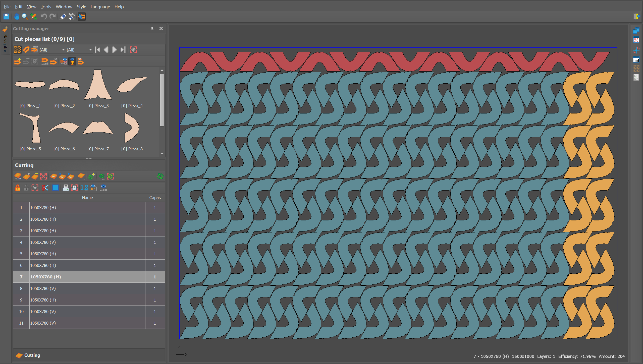
Task: Click the blue square color swatch icon
Action: [x=56, y=188]
